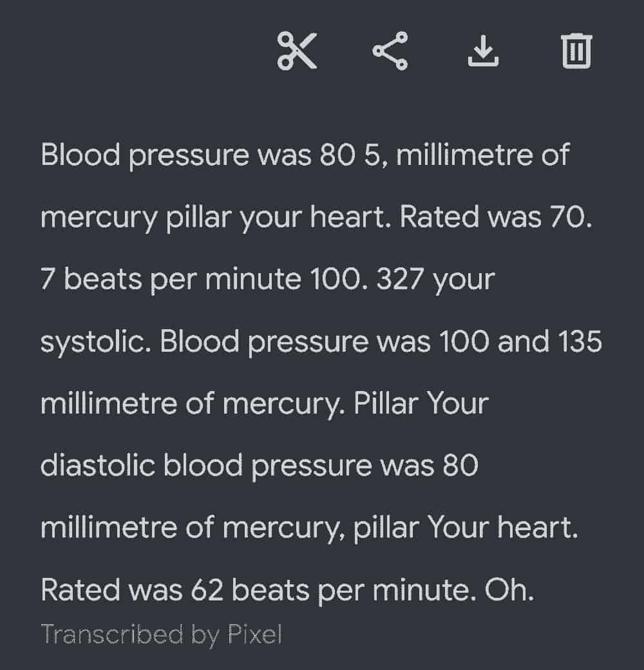
Task: Select the final word "Oh."
Action: [x=509, y=589]
